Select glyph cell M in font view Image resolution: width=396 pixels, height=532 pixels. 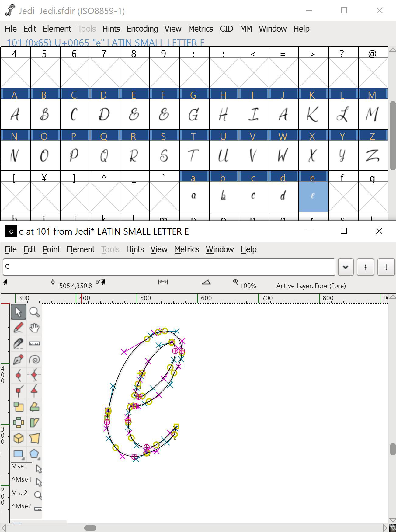coord(373,114)
